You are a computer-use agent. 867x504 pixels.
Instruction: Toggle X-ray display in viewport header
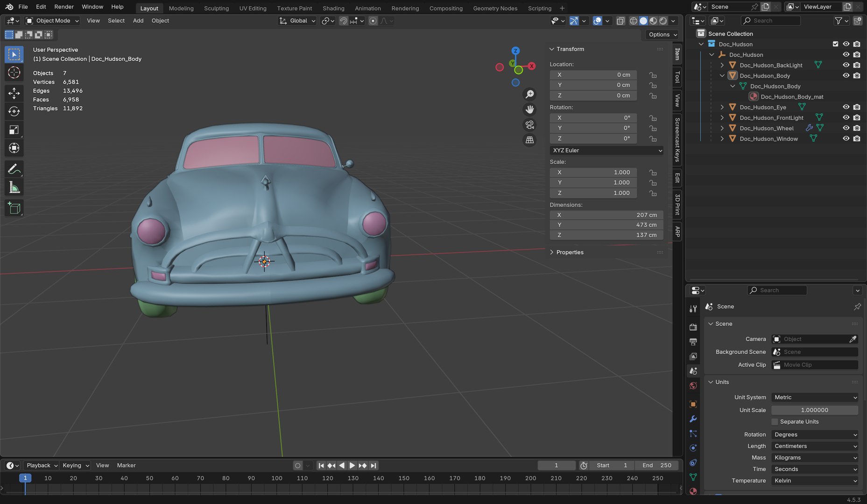(x=620, y=21)
